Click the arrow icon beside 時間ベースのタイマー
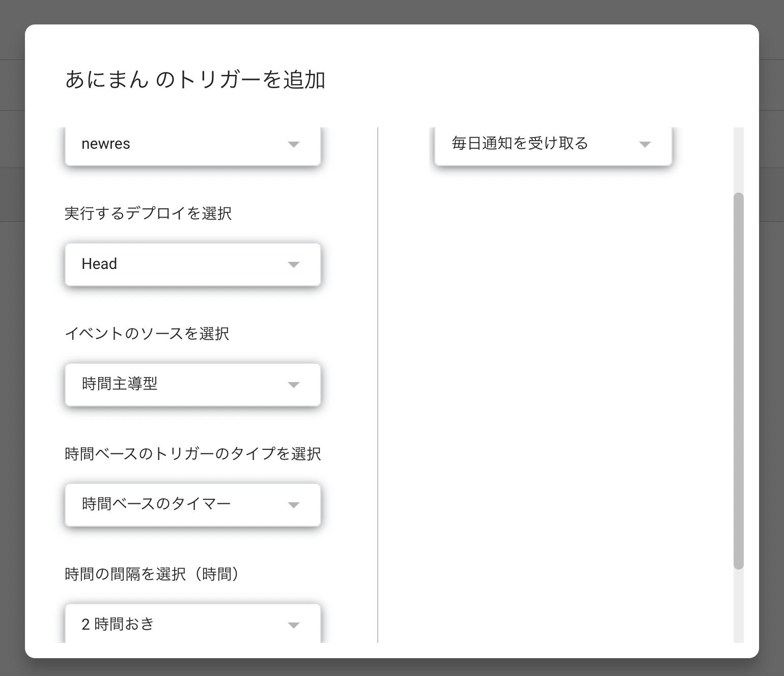784x676 pixels. tap(293, 505)
